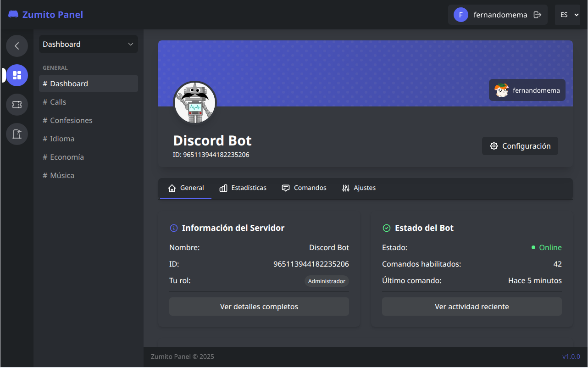Click the Discord Bot robot avatar

click(x=195, y=103)
